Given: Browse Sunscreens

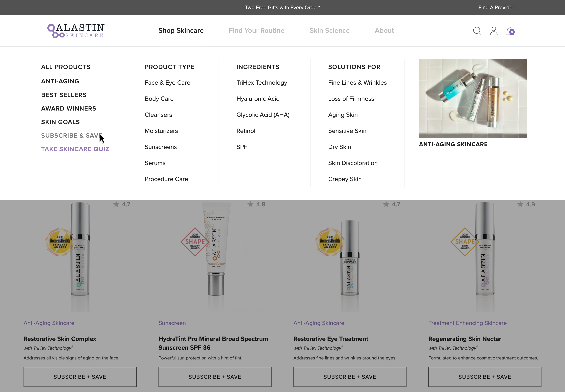Looking at the screenshot, I should pyautogui.click(x=161, y=147).
